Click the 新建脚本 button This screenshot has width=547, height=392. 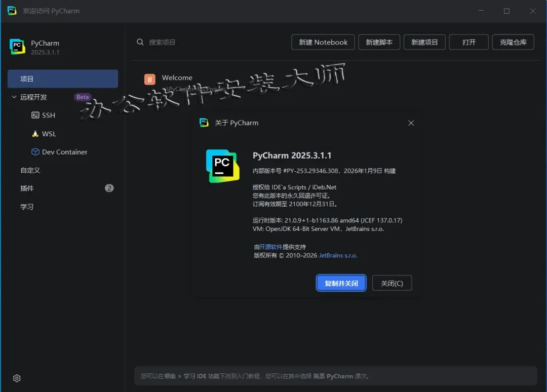[x=379, y=42]
